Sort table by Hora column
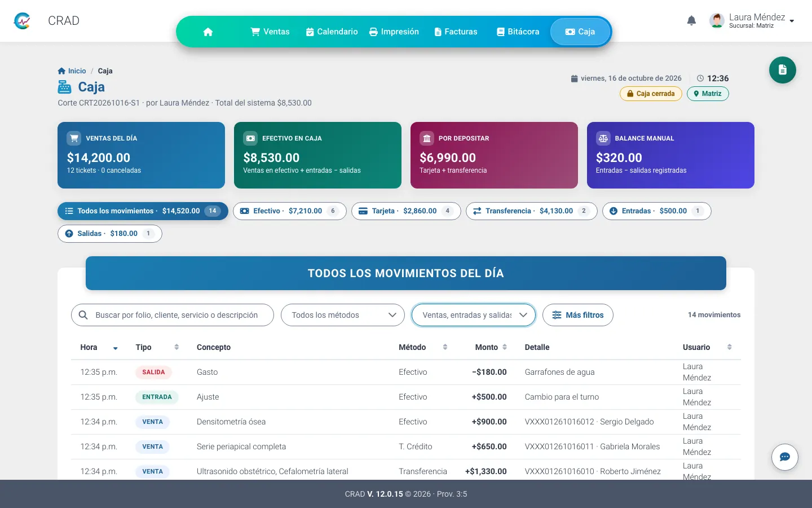 [x=99, y=347]
